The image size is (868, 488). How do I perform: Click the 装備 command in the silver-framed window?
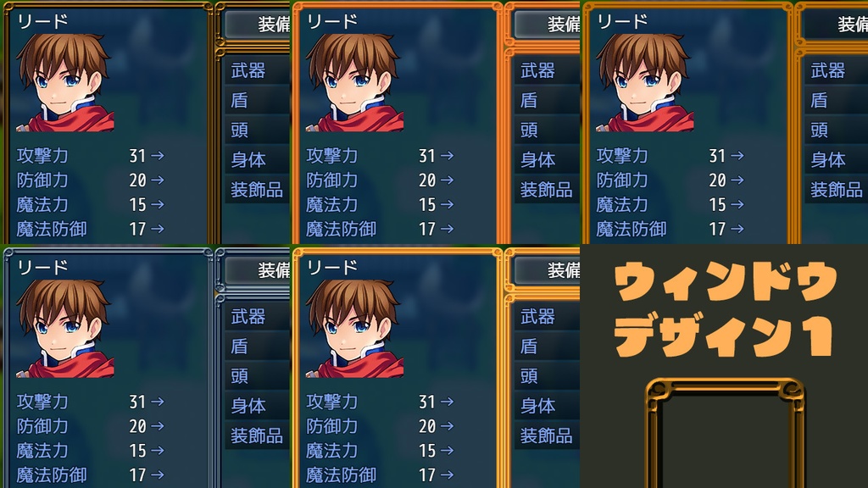click(258, 270)
